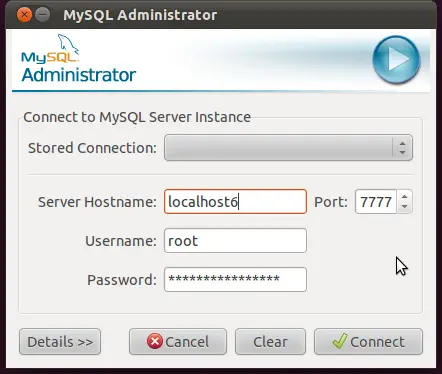Focus the Server Hostname text field
The height and width of the screenshot is (374, 442).
pos(235,202)
